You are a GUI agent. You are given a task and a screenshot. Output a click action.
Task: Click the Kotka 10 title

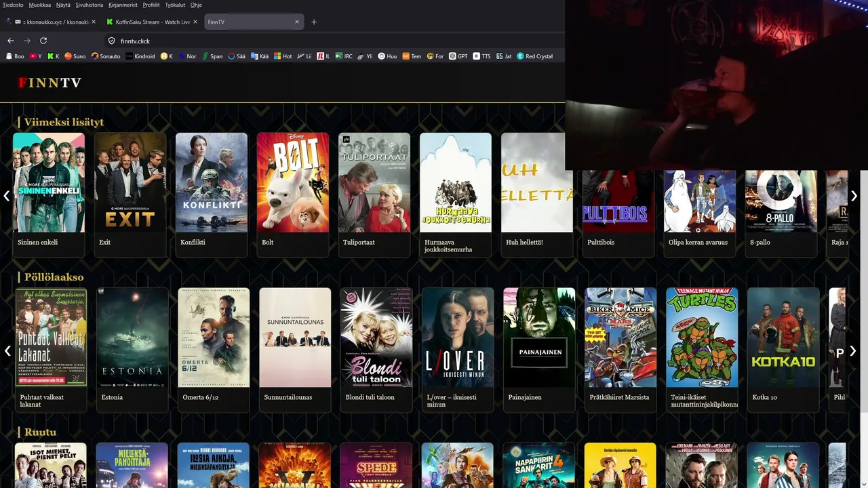tap(765, 397)
